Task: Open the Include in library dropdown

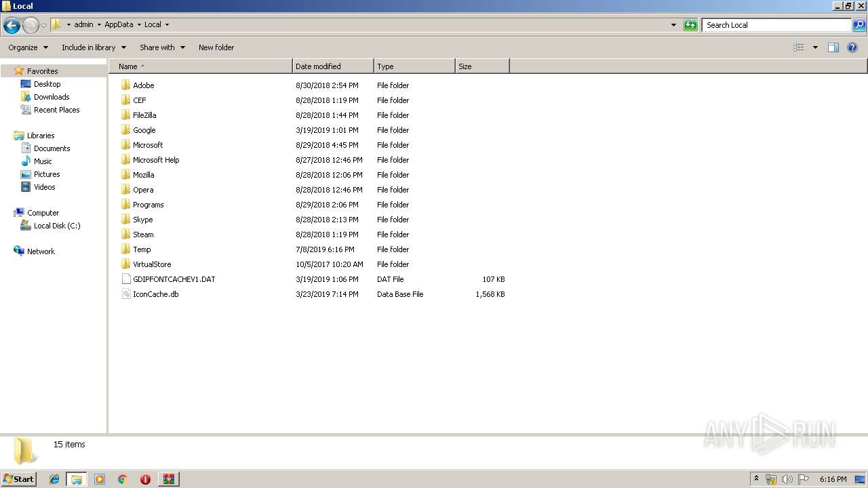Action: pyautogui.click(x=94, y=47)
